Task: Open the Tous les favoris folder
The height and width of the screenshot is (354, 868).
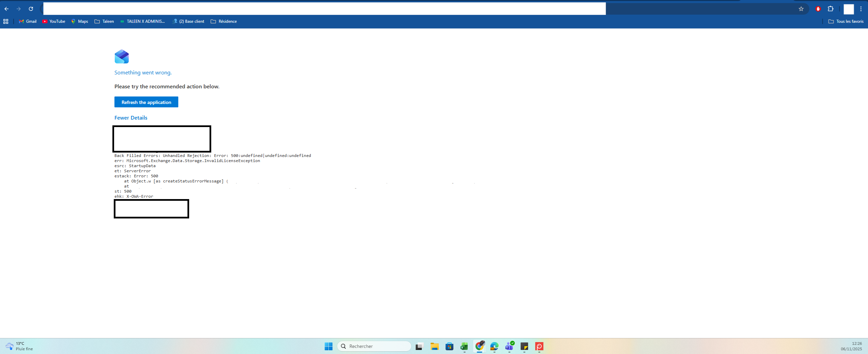Action: tap(846, 21)
